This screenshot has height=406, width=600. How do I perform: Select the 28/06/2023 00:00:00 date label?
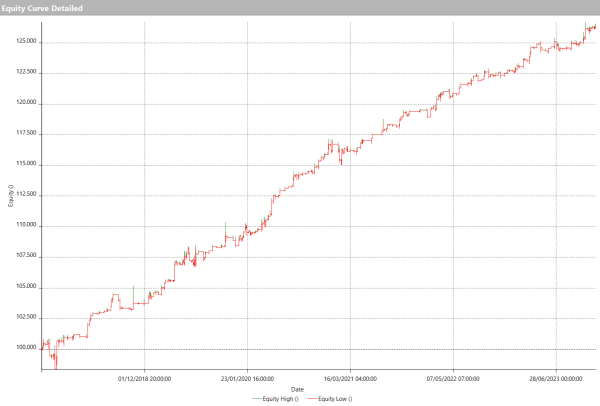[x=555, y=379]
